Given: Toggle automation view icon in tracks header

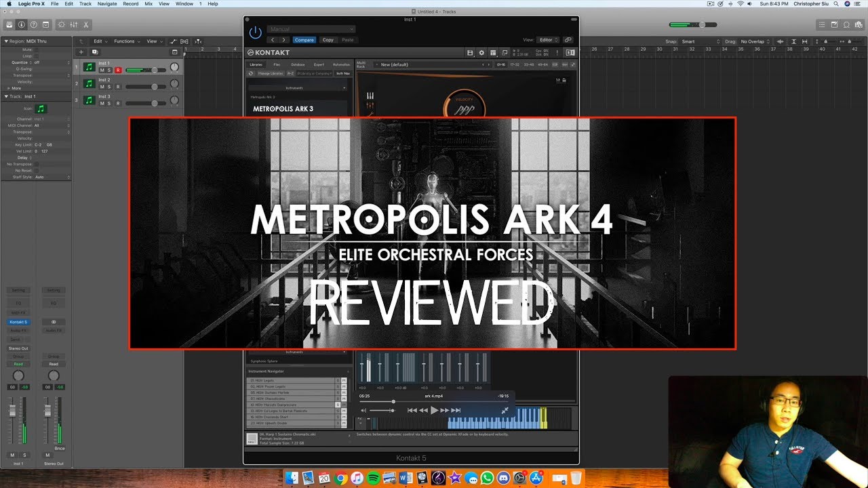Looking at the screenshot, I should click(174, 41).
